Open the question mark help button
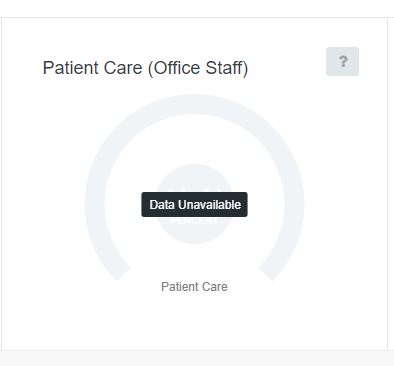Image resolution: width=394 pixels, height=366 pixels. coord(342,62)
